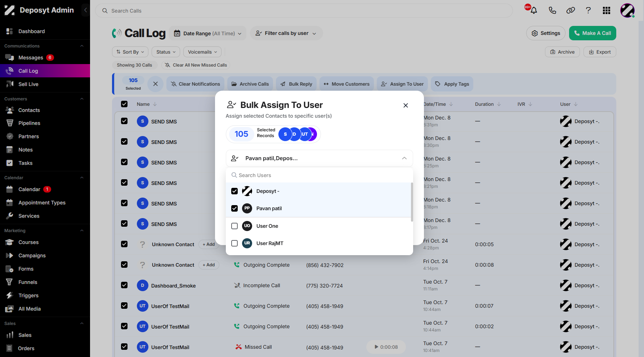Open the Status dropdown

[x=166, y=52]
